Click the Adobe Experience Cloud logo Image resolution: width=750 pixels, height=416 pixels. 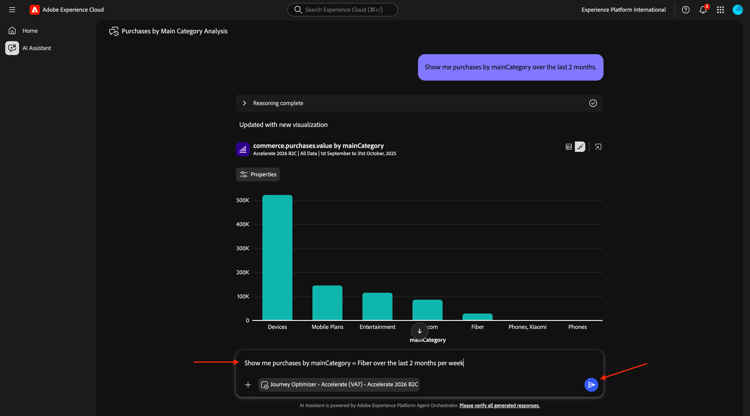click(34, 10)
